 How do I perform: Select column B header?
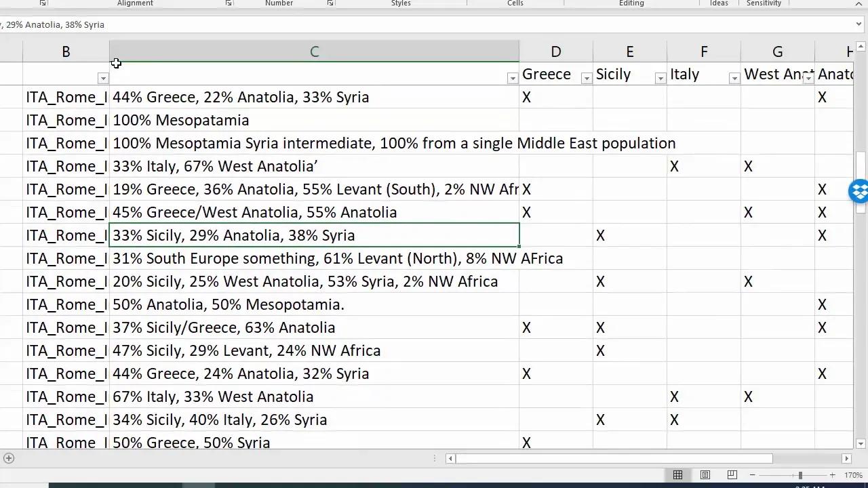tap(66, 52)
